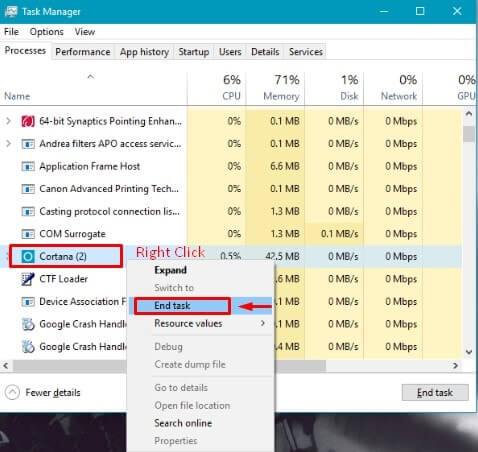The image size is (478, 452).
Task: Switch to the App history tab
Action: point(144,52)
